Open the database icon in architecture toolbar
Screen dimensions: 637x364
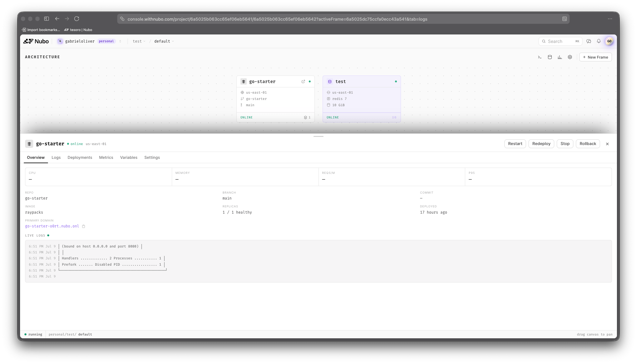click(x=550, y=57)
